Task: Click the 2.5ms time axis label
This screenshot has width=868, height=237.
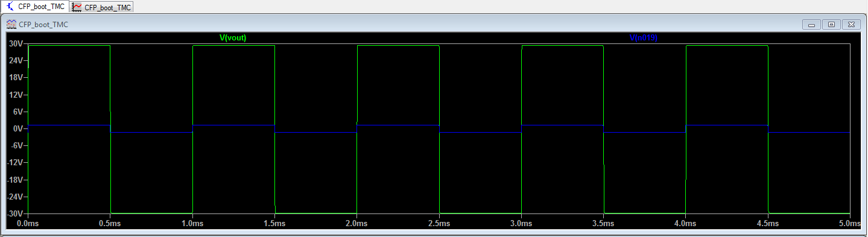Action: click(x=439, y=223)
